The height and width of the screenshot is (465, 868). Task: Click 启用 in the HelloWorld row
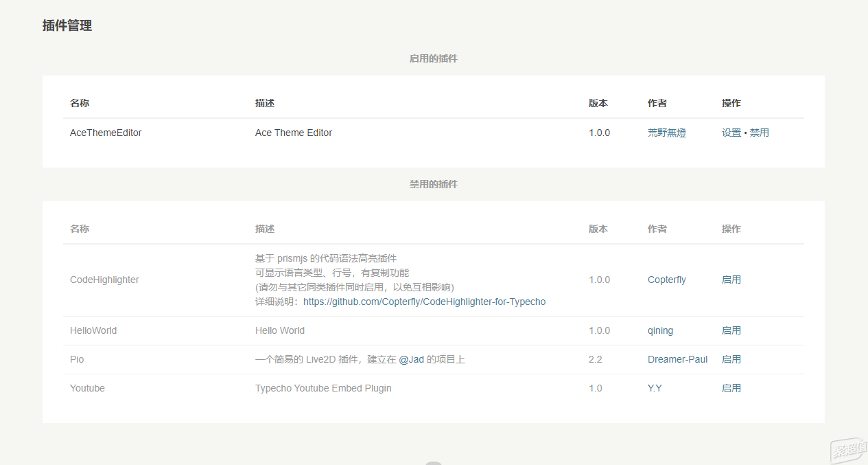(731, 330)
